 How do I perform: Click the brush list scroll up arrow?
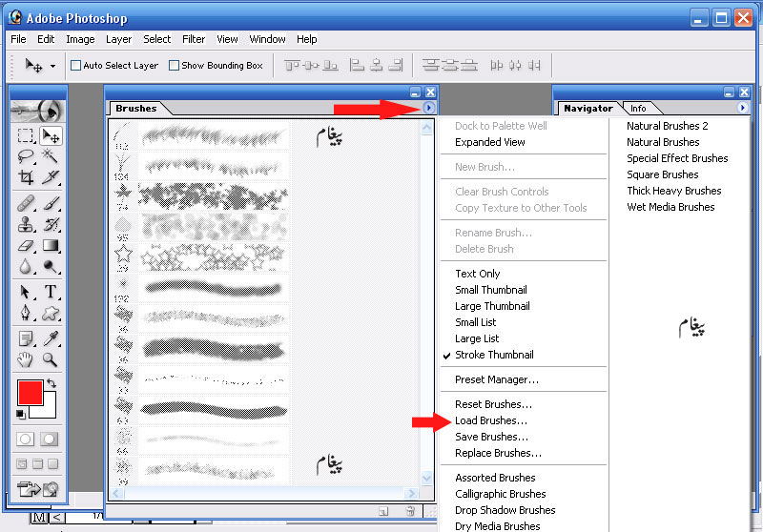(x=426, y=128)
